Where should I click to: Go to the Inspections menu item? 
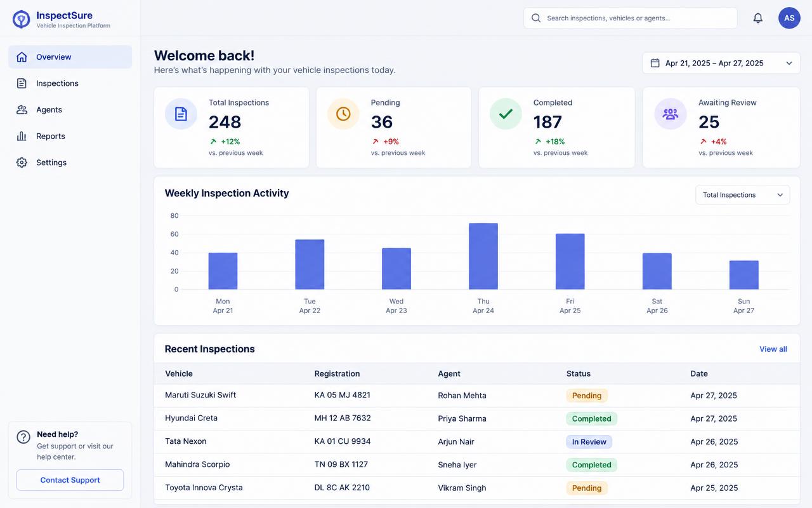click(x=70, y=83)
